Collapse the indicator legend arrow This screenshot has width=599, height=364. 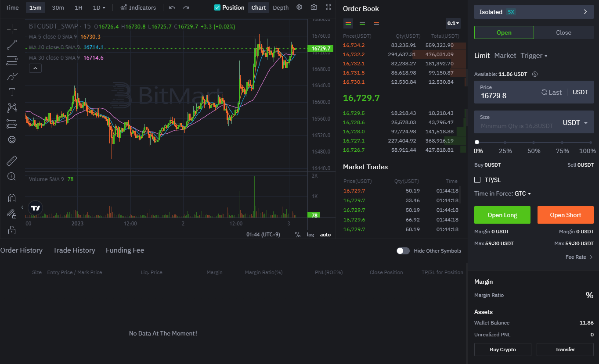36,68
